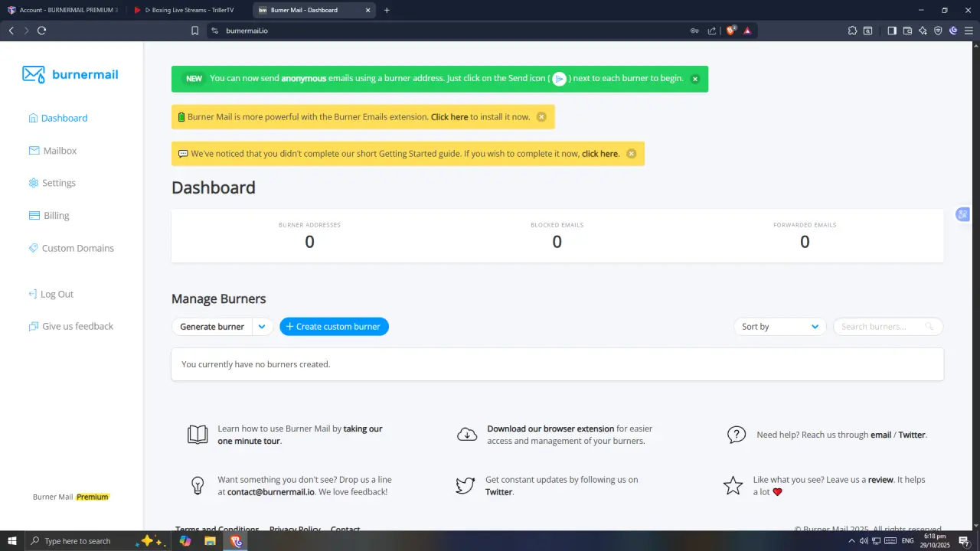Open the browser extensions puzzle icon

click(852, 31)
